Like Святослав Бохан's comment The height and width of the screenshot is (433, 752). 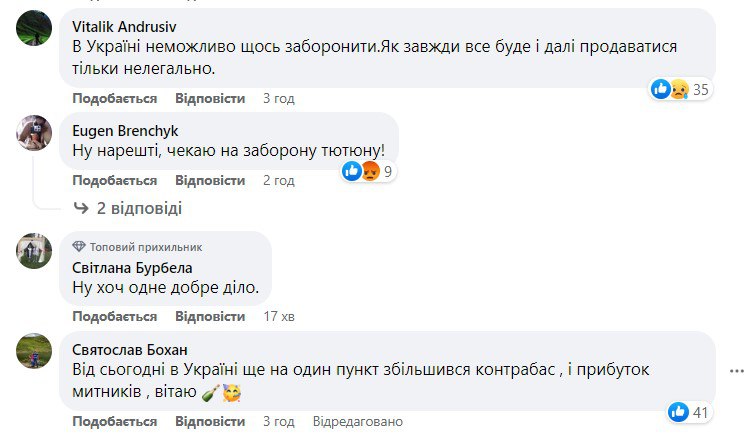point(115,419)
